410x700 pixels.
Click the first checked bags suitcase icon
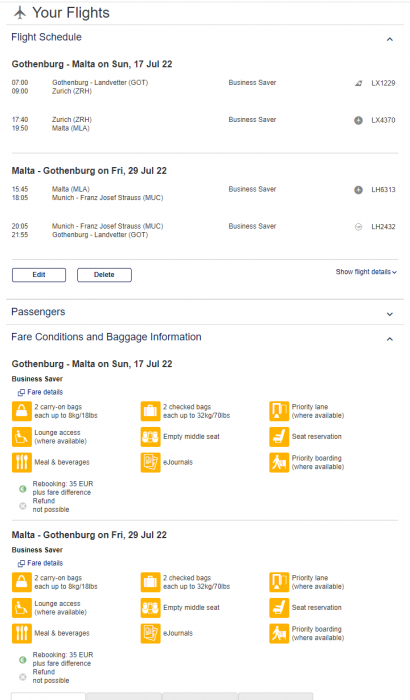click(x=151, y=411)
